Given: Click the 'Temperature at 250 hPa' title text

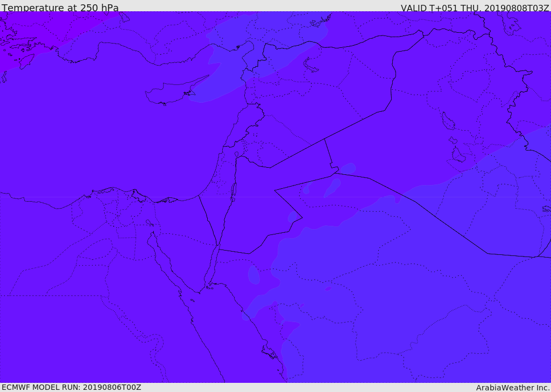Looking at the screenshot, I should tap(60, 8).
